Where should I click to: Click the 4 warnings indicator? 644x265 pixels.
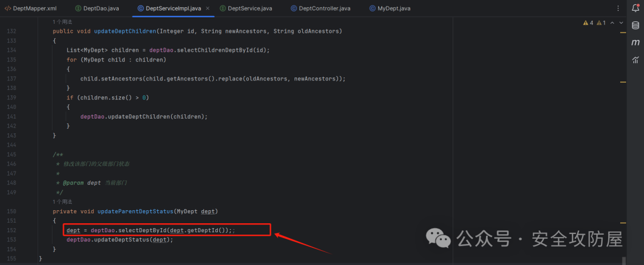(x=588, y=23)
